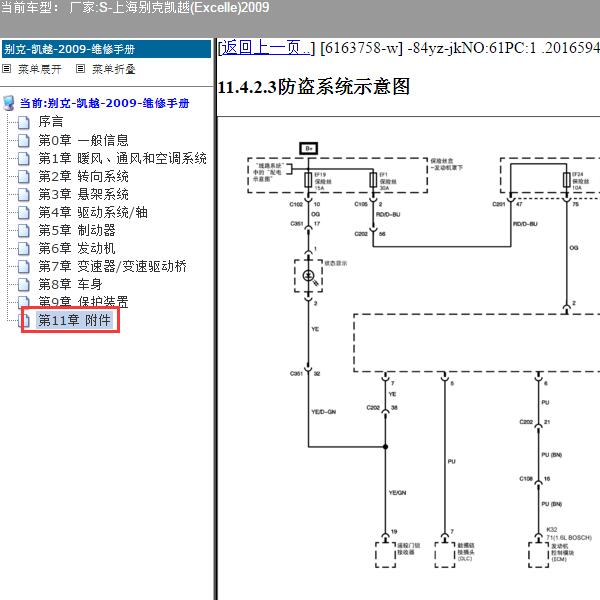Click the page icon next to 第8章
Screen dimensions: 600x600
[x=24, y=284]
